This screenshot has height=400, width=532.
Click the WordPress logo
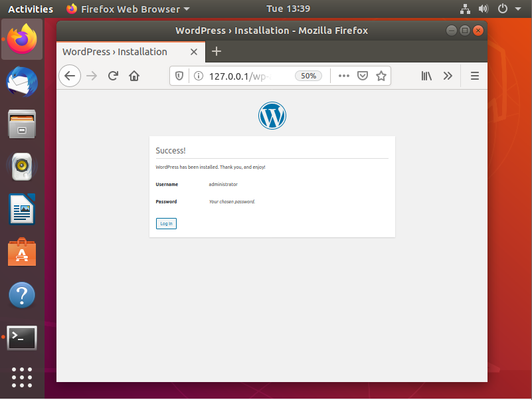point(272,116)
